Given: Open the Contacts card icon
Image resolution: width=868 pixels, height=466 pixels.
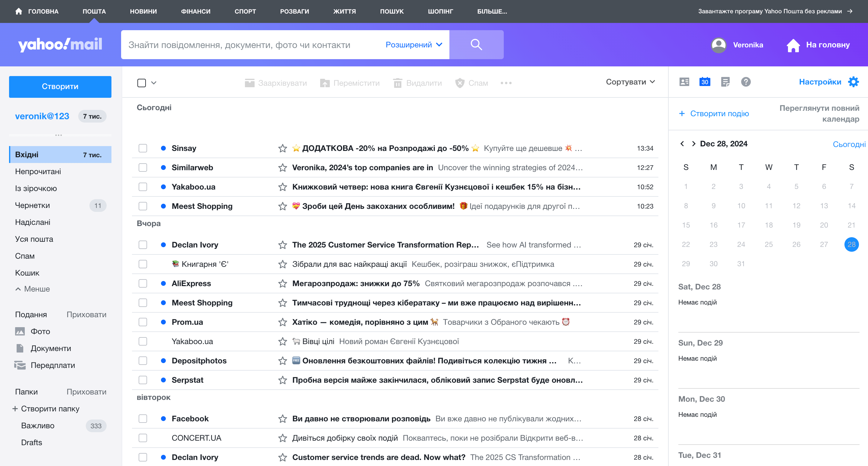Looking at the screenshot, I should pos(684,82).
